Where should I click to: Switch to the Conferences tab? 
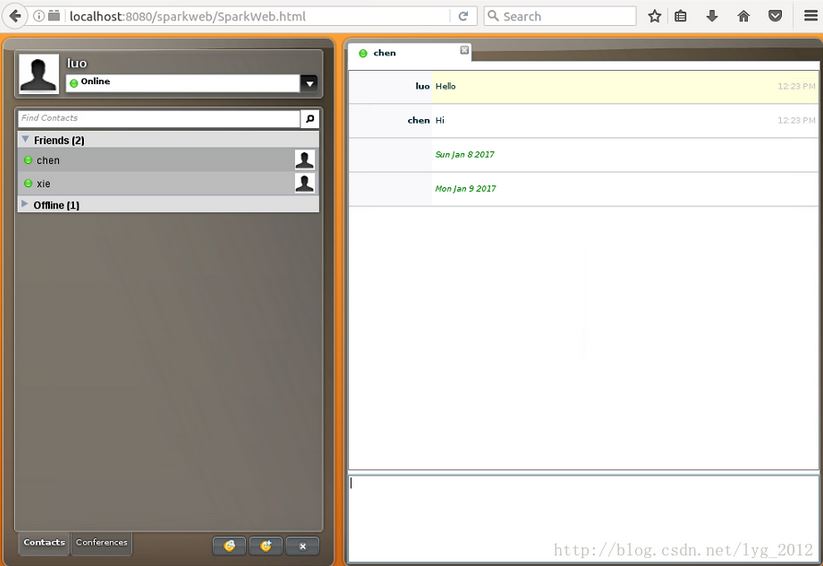pyautogui.click(x=102, y=543)
